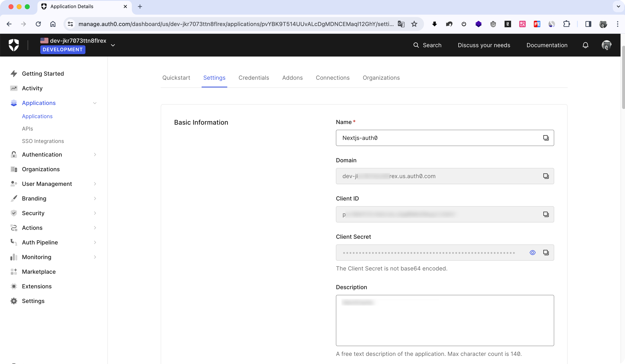
Task: Copy the application Name field value
Action: 546,138
